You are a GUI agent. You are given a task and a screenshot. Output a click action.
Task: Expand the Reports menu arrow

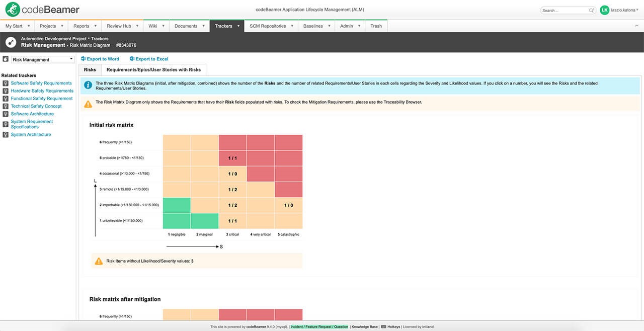(x=95, y=26)
